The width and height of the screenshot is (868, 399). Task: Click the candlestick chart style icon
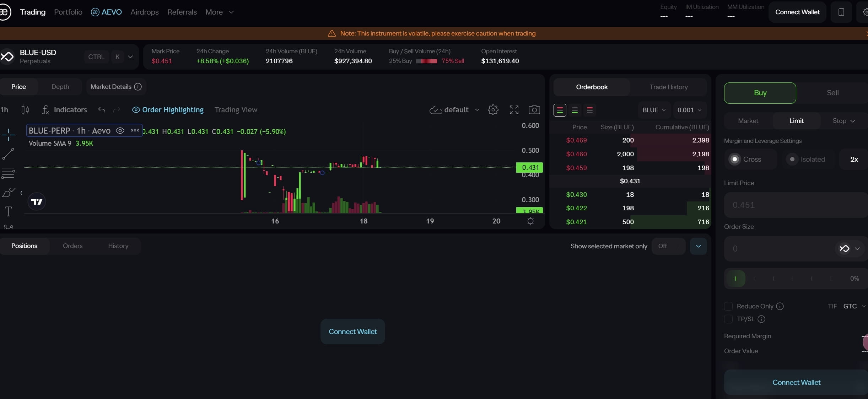pyautogui.click(x=25, y=110)
